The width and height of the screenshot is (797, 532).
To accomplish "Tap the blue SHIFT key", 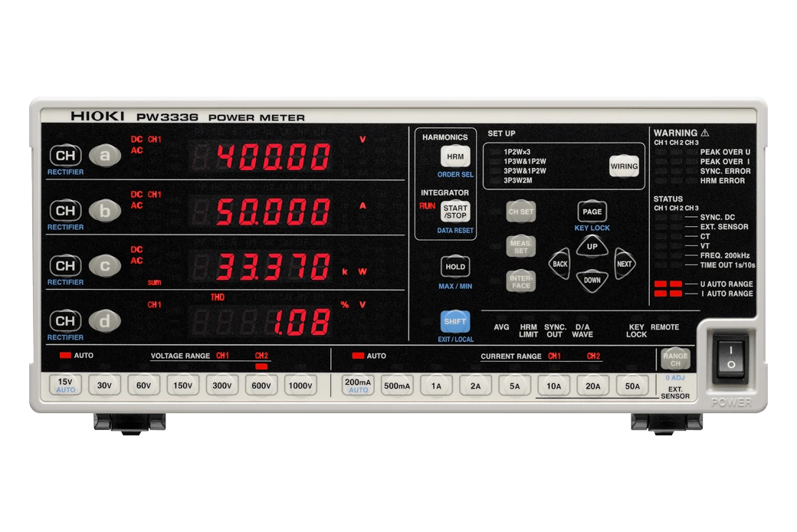I will tap(455, 321).
